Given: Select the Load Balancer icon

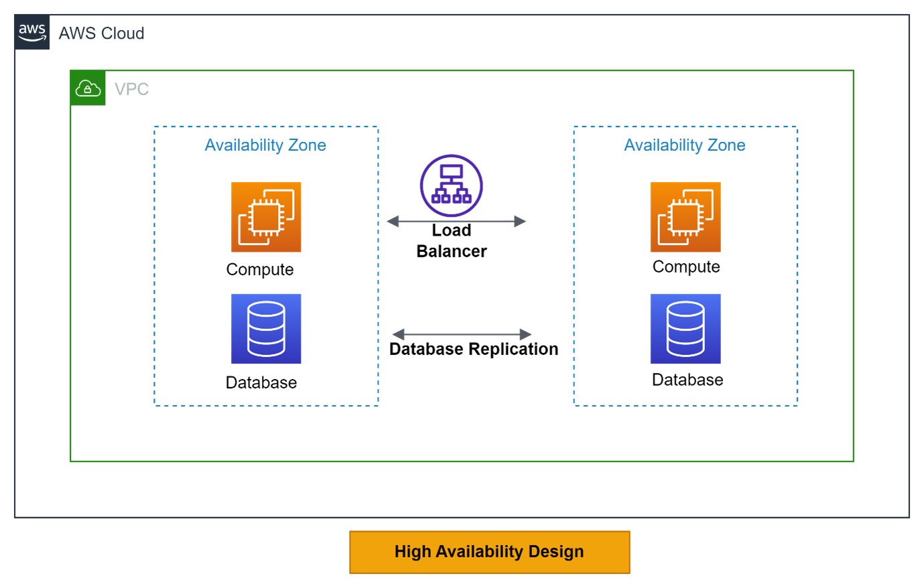Looking at the screenshot, I should (x=452, y=186).
